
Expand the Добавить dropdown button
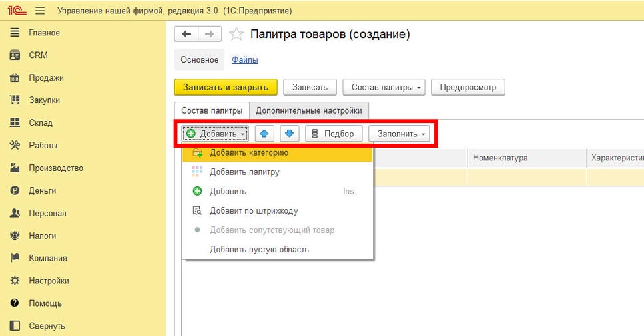coord(216,134)
